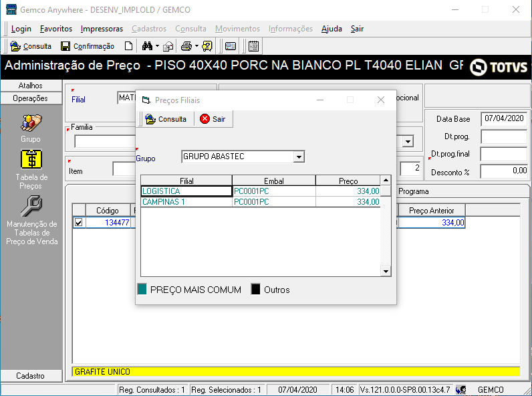Click the printer icon
532x396 pixels.
[x=186, y=46]
